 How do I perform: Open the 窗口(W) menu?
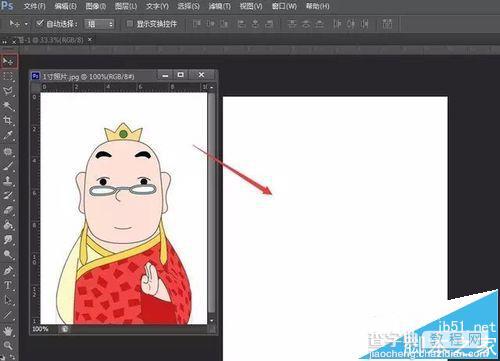(284, 6)
